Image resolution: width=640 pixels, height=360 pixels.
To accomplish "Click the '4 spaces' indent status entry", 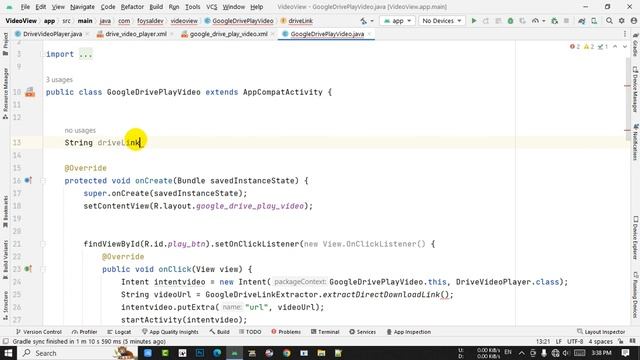I will (x=600, y=342).
